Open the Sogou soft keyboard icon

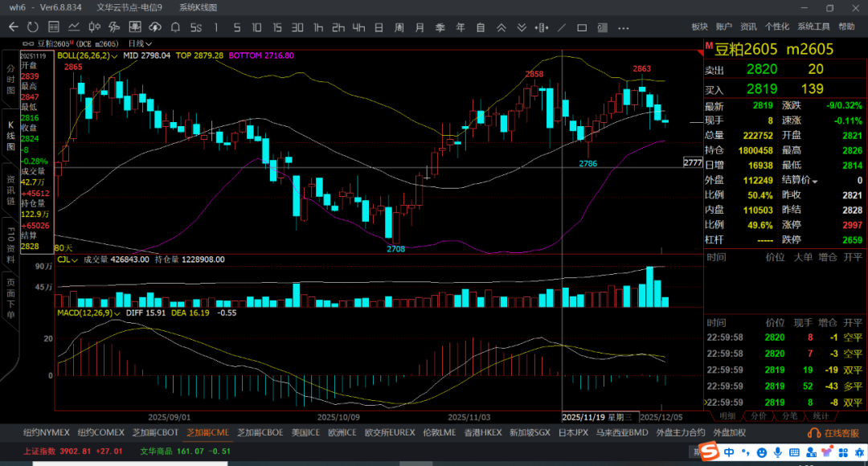[794, 452]
